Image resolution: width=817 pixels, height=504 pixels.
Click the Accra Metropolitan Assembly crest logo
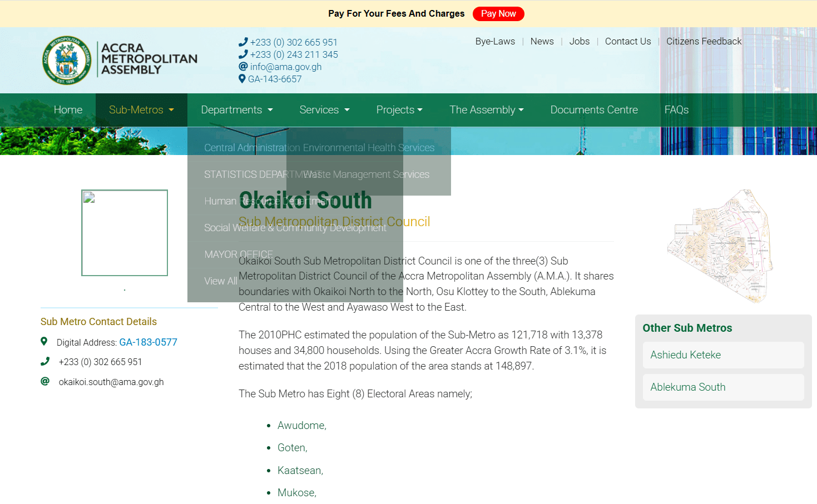[67, 60]
